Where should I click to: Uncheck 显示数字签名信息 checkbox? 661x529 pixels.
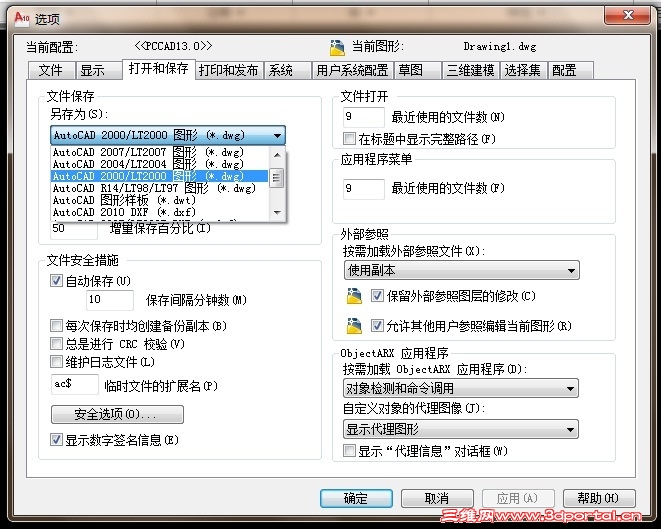[56, 440]
